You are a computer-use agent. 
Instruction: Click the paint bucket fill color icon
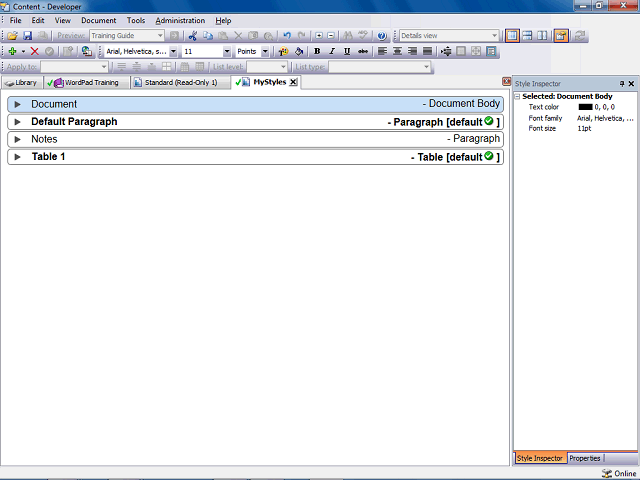pyautogui.click(x=299, y=51)
